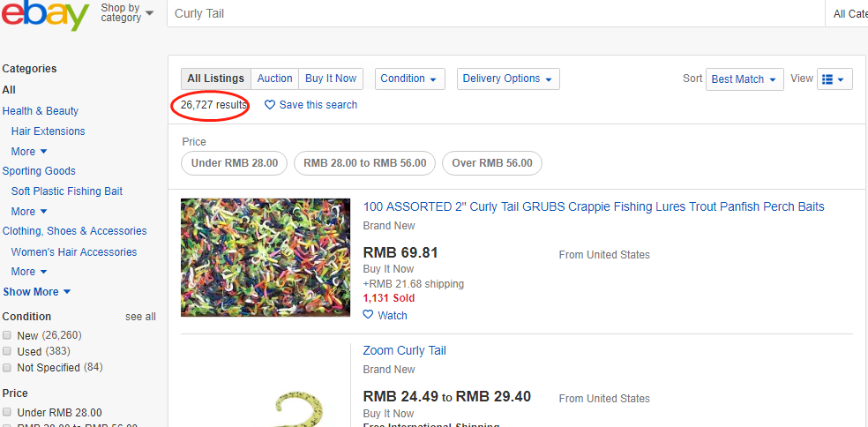Click the More arrow under Sporting Goods
The height and width of the screenshot is (427, 868).
(x=44, y=212)
